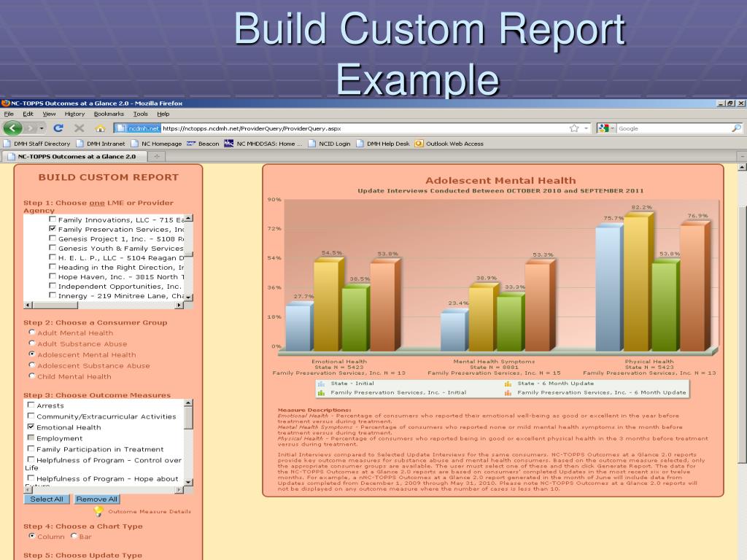This screenshot has height=560, width=747.
Task: Click the Remove All button
Action: tap(97, 499)
